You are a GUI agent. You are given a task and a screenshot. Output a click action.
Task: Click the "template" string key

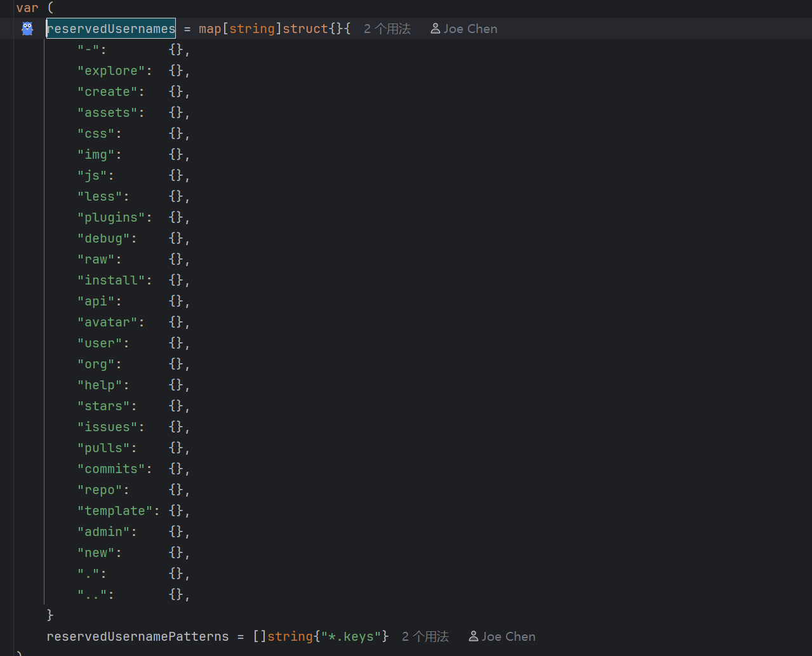point(115,511)
